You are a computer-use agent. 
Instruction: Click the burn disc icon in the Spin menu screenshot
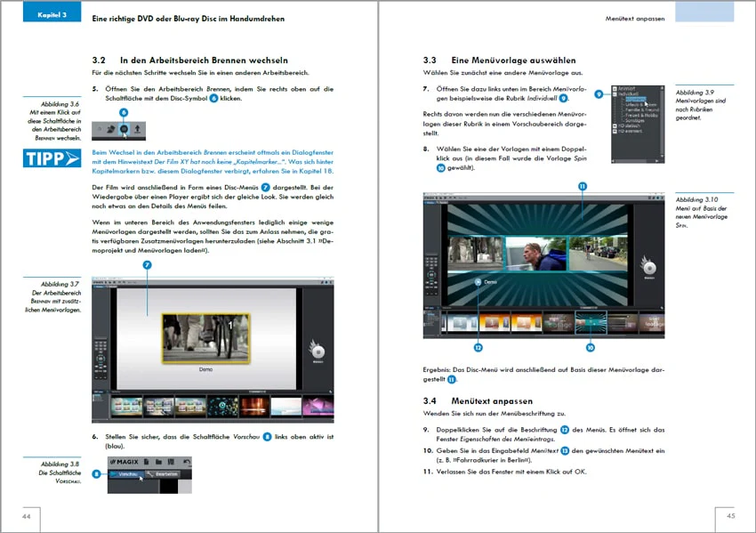click(x=649, y=267)
